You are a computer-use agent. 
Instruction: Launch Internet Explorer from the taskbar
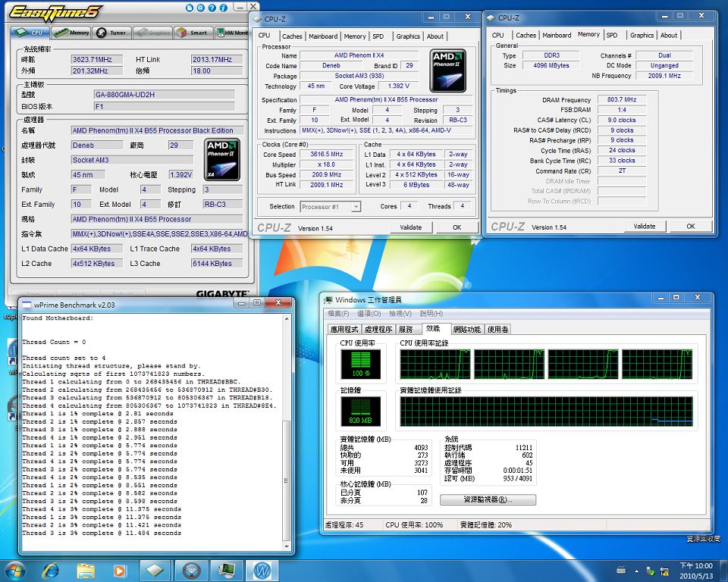pos(51,571)
